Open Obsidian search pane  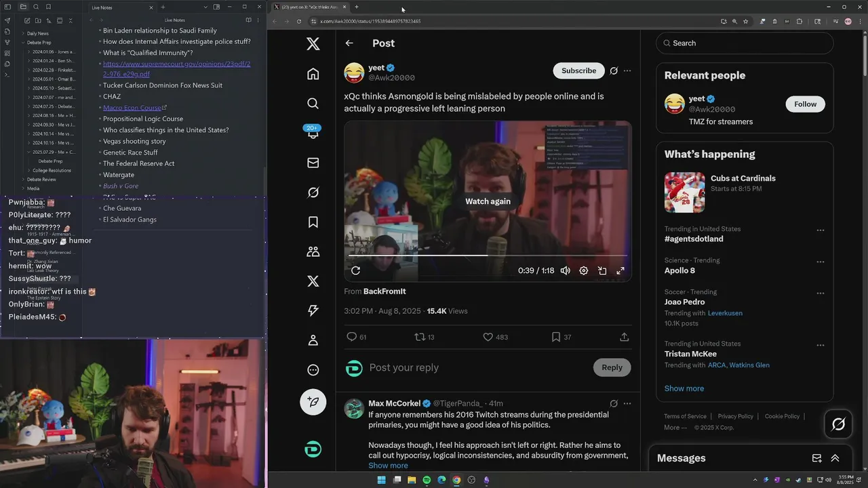[36, 7]
